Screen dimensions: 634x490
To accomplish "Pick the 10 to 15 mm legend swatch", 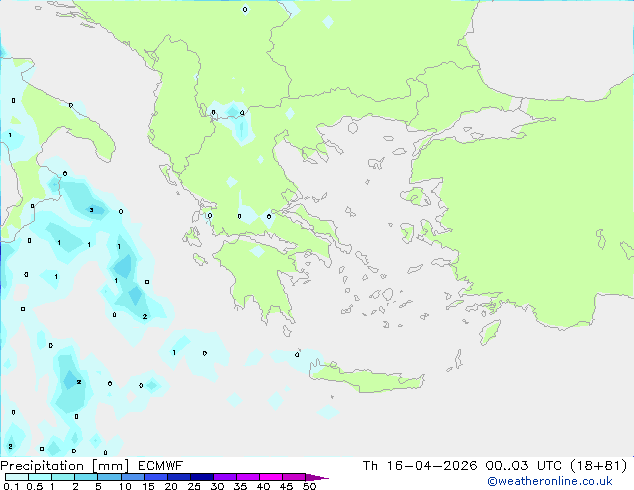I will click(x=132, y=477).
